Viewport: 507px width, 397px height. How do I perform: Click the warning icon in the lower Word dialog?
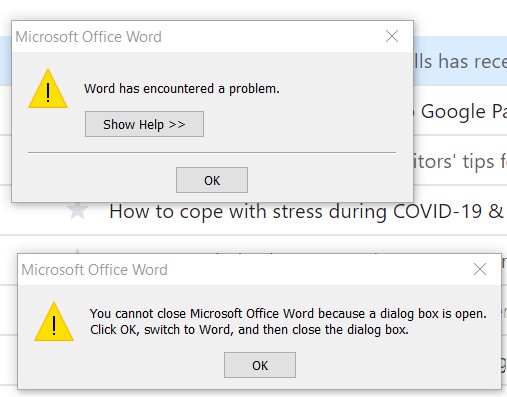54,322
